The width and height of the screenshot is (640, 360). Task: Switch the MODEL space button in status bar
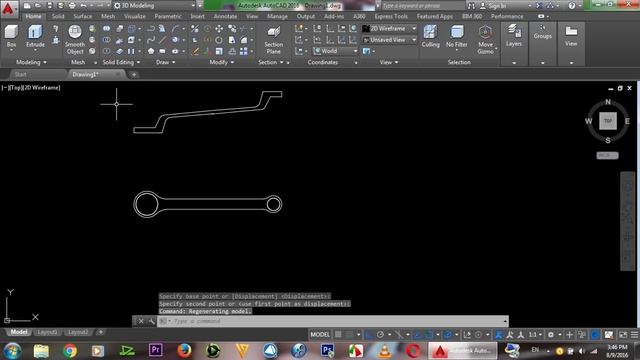[320, 335]
